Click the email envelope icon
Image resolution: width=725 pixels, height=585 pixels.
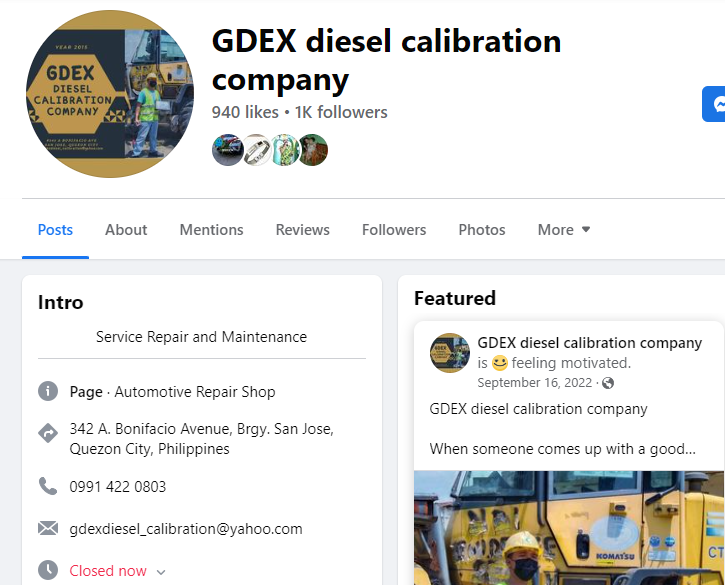pyautogui.click(x=48, y=528)
